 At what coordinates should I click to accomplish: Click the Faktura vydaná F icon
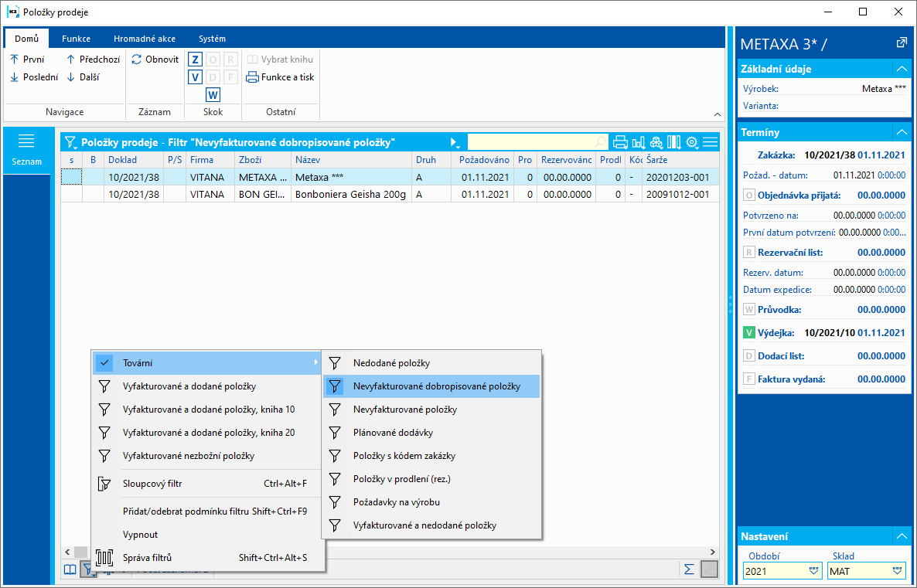(748, 379)
